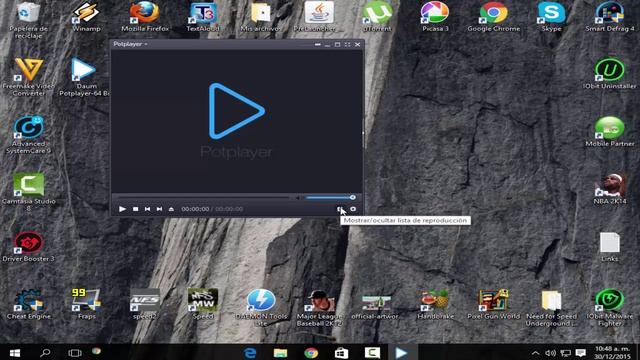Viewport: 640px width, 360px height.
Task: Pin PotPlayer window always on top
Action: tap(318, 44)
